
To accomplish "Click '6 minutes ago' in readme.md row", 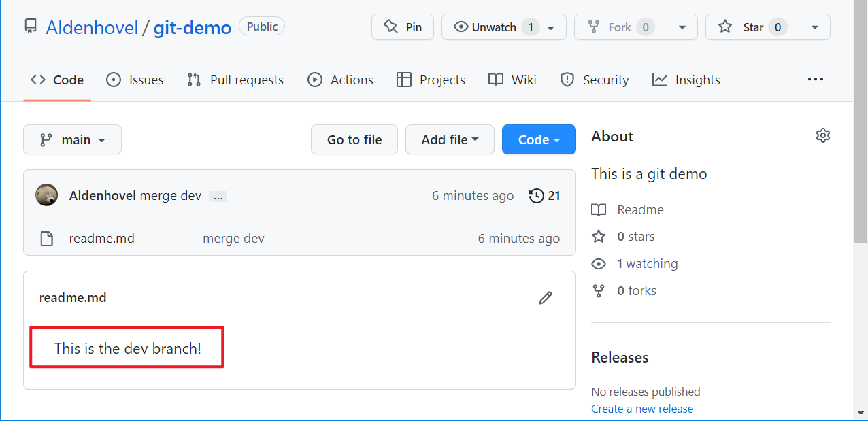I will (x=519, y=238).
